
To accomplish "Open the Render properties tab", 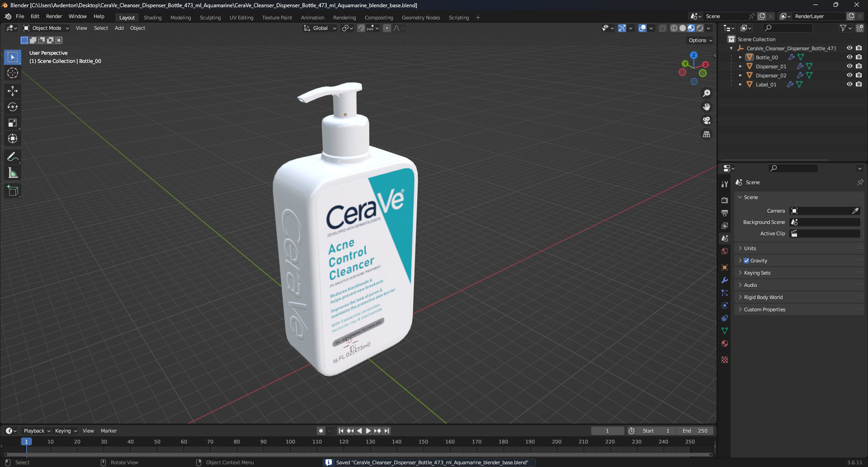I will click(x=725, y=200).
